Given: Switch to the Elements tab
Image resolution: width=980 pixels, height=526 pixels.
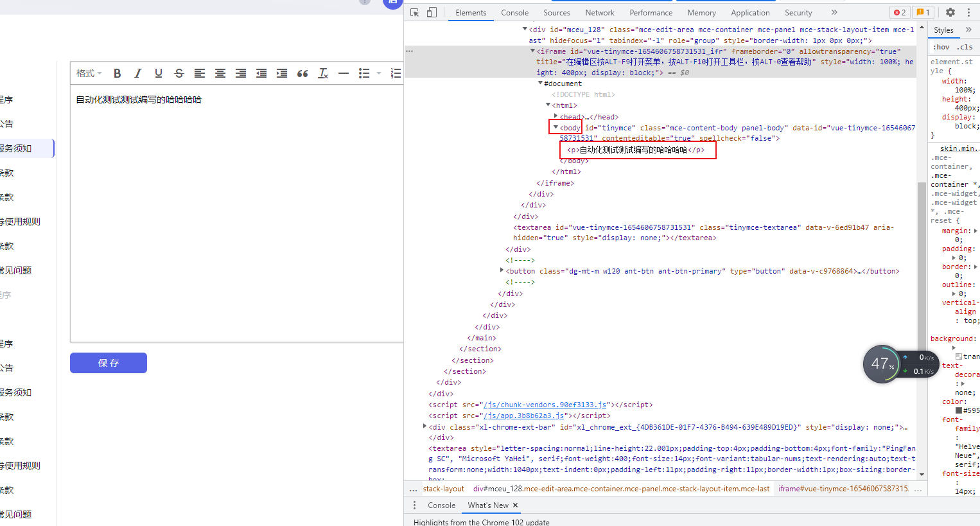Looking at the screenshot, I should (471, 12).
